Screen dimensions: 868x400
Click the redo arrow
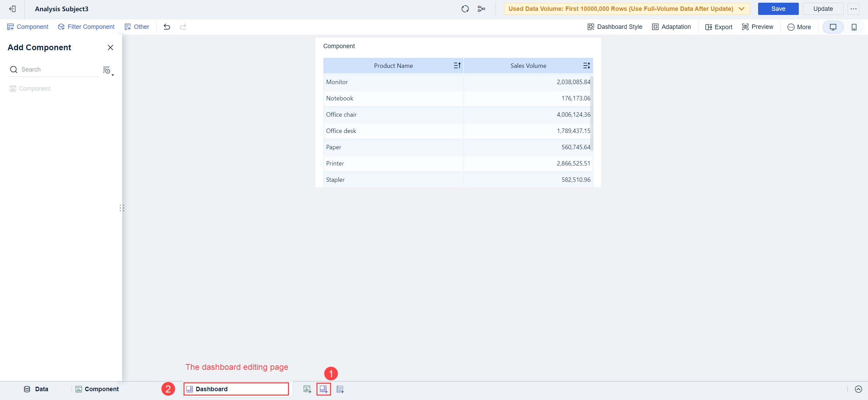tap(183, 27)
